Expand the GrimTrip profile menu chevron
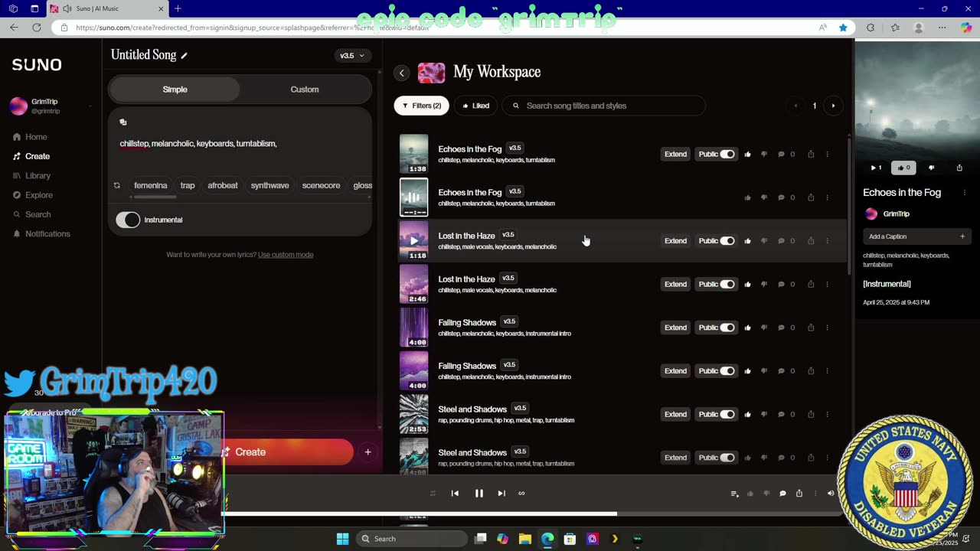 click(x=90, y=106)
